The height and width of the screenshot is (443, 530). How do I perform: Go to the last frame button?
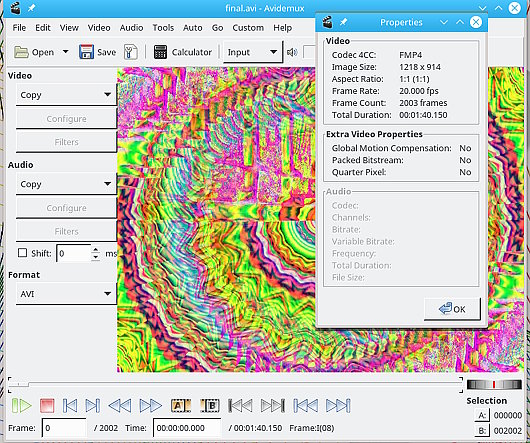pyautogui.click(x=338, y=405)
